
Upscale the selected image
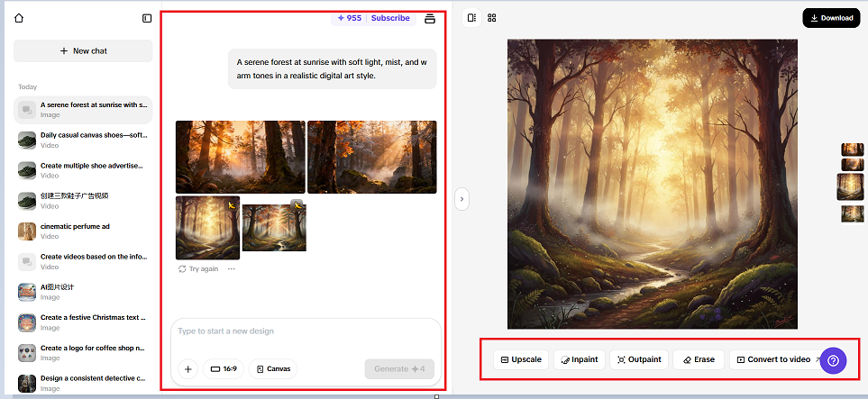[521, 359]
